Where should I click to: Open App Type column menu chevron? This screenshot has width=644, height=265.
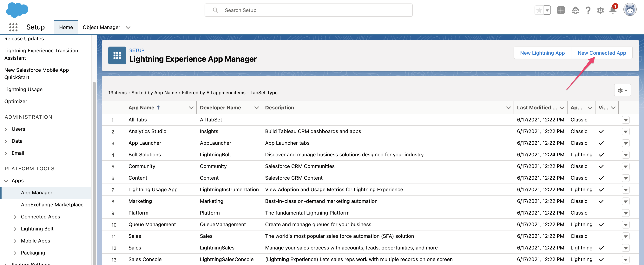click(590, 108)
